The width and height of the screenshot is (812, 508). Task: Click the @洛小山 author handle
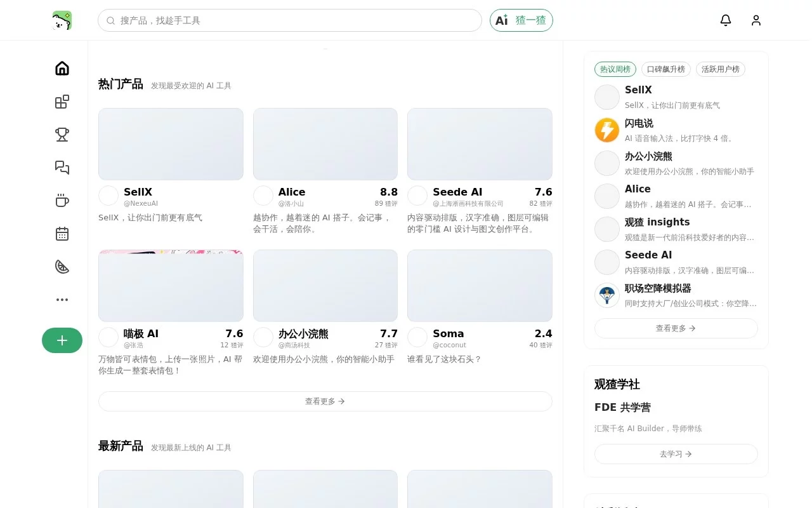point(291,204)
